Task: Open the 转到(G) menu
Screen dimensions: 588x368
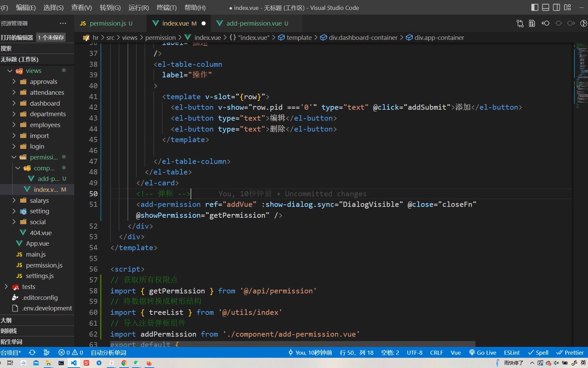Action: tap(110, 7)
